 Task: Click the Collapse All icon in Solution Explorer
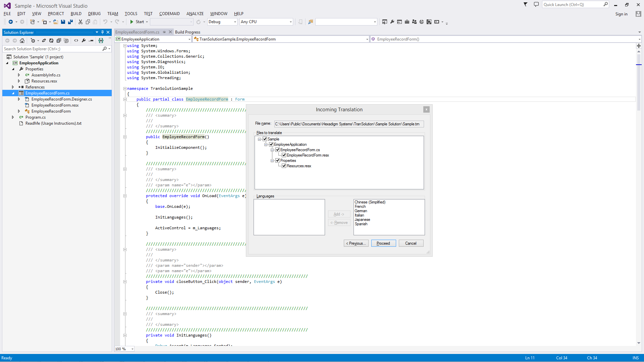(59, 41)
